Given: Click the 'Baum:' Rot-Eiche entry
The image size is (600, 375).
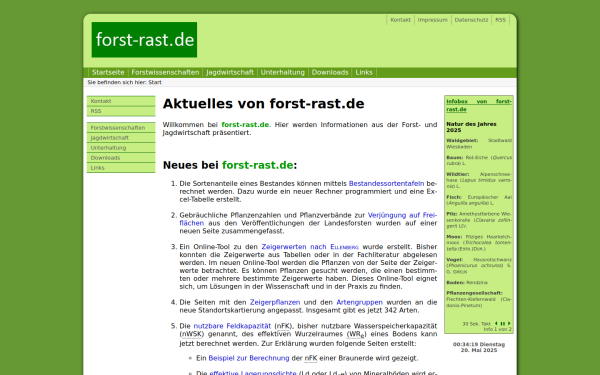Looking at the screenshot, I should (x=479, y=160).
